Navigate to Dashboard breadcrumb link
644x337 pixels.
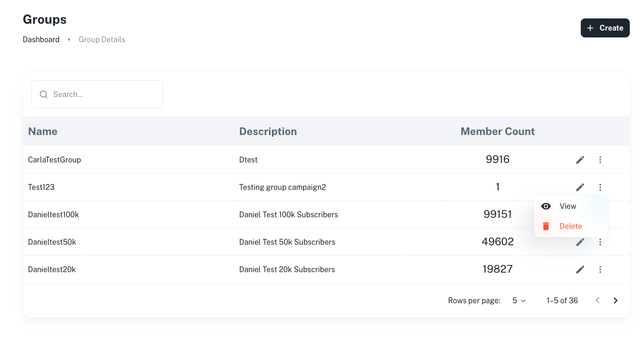41,40
